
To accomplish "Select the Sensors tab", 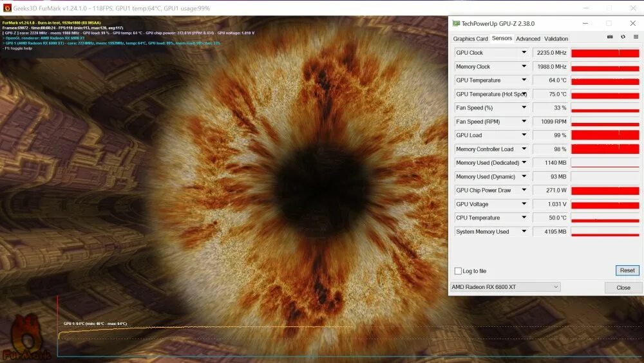I will [502, 38].
